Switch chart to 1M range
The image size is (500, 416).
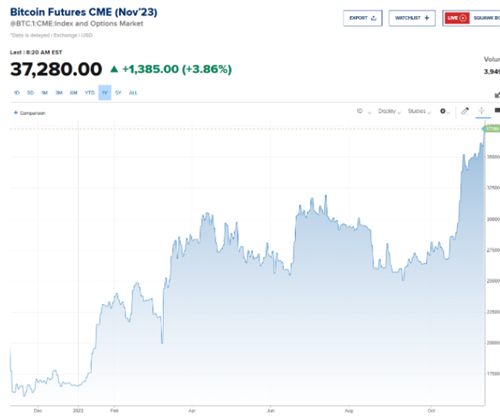[x=44, y=93]
